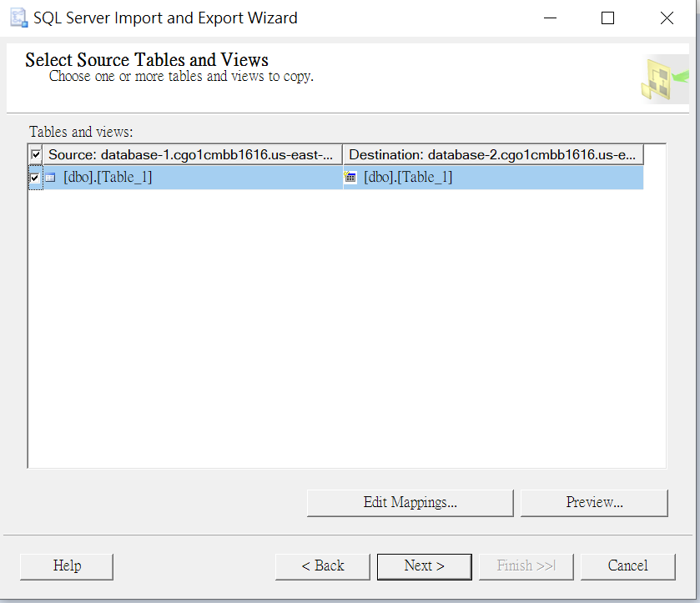Go to previous step with Back

click(x=323, y=566)
